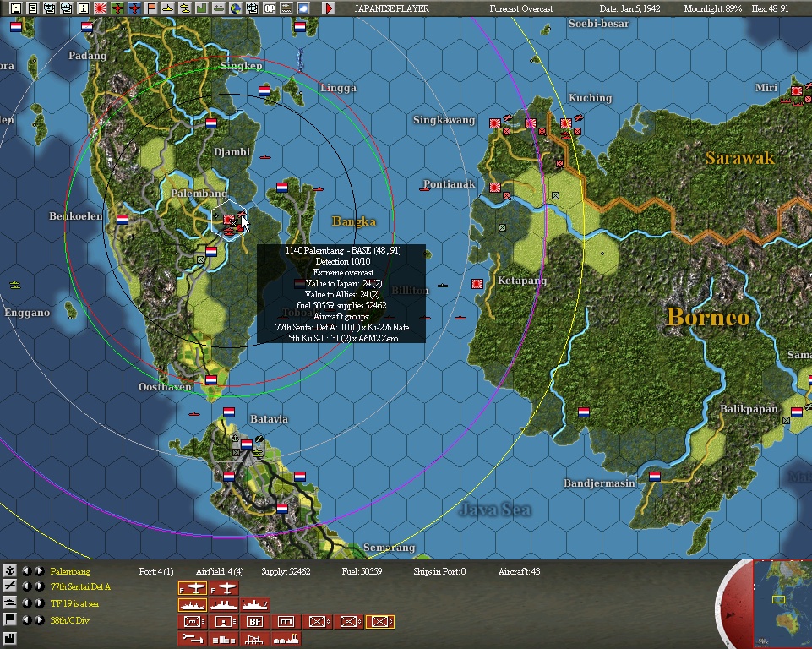Select the BF base force unit button
The image size is (812, 649).
coord(255,622)
